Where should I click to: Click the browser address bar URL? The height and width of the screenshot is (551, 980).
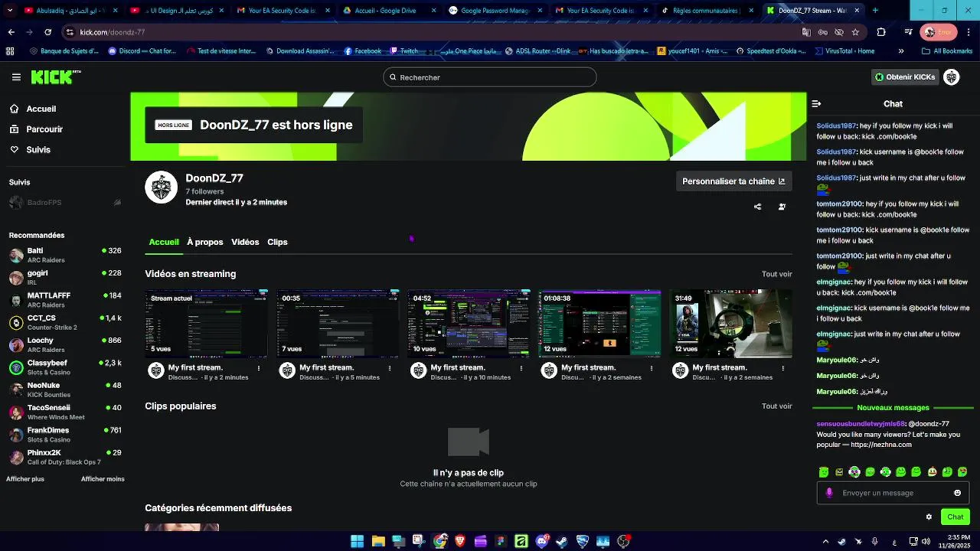click(x=112, y=32)
